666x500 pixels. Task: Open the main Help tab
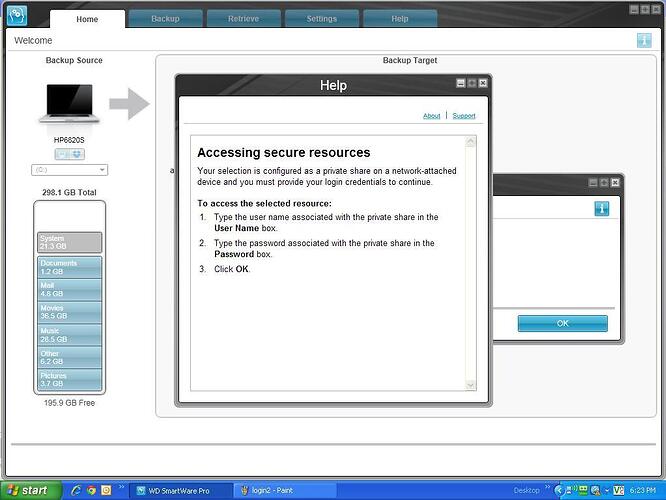(400, 19)
